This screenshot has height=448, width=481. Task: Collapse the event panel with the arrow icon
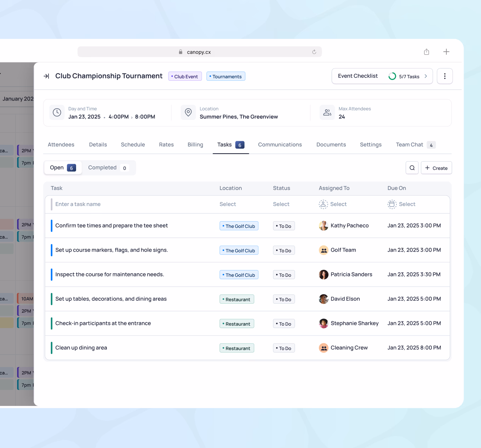pyautogui.click(x=46, y=76)
